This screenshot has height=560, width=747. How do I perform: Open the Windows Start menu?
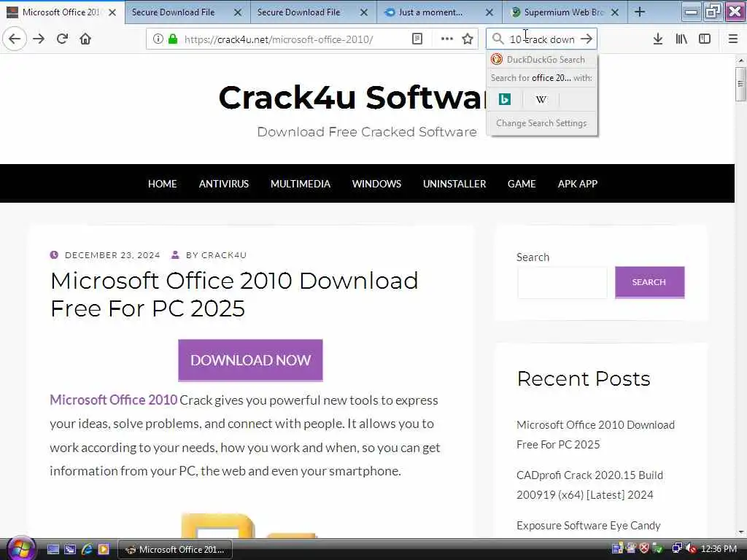pos(20,548)
